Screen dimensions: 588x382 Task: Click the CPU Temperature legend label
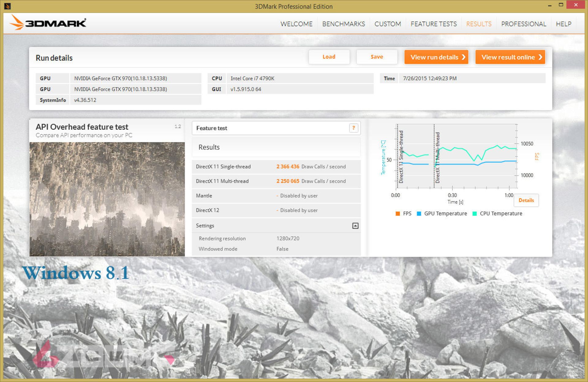tap(501, 214)
